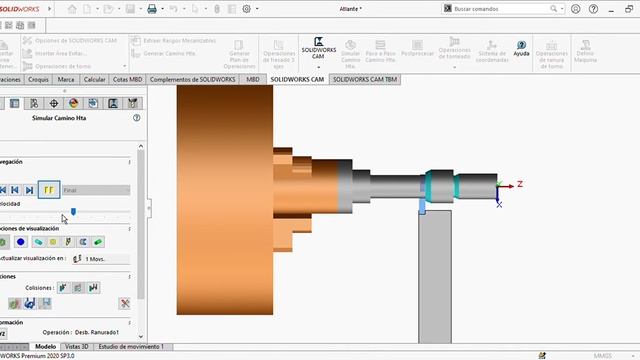The image size is (640, 360).
Task: Click Operaciones de fresado 3 ejes button
Action: tap(279, 54)
